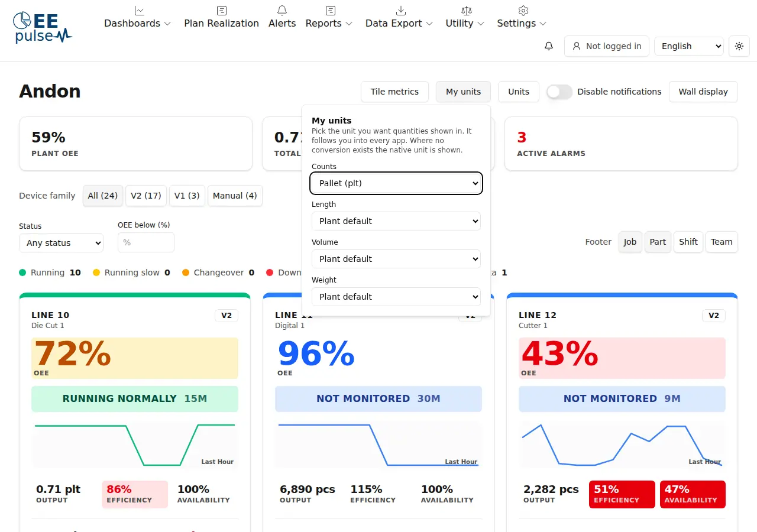Viewport: 757px width, 532px height.
Task: Click the Line 10 Last Hour trend chart
Action: pos(135,445)
